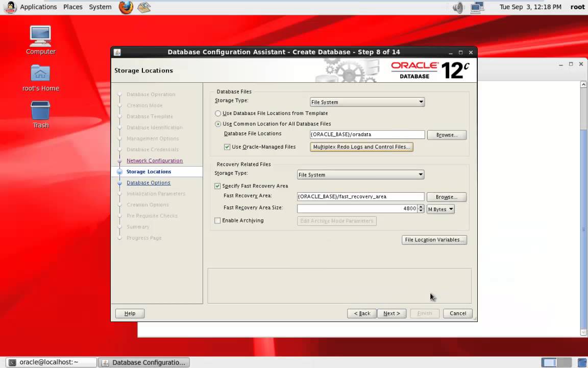This screenshot has width=588, height=368.
Task: Enable Archiving checkbox
Action: (217, 220)
